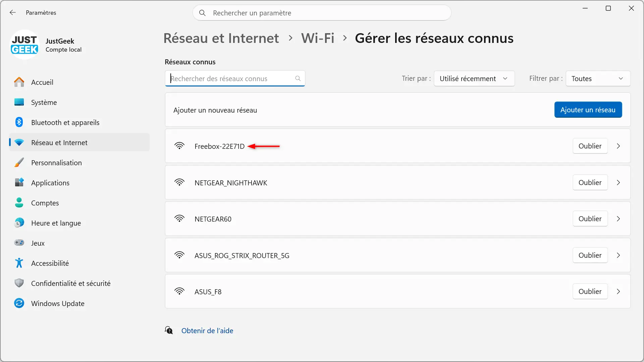This screenshot has width=644, height=362.
Task: Forget the NETGEAR_NIGHTHAWK network
Action: (590, 183)
